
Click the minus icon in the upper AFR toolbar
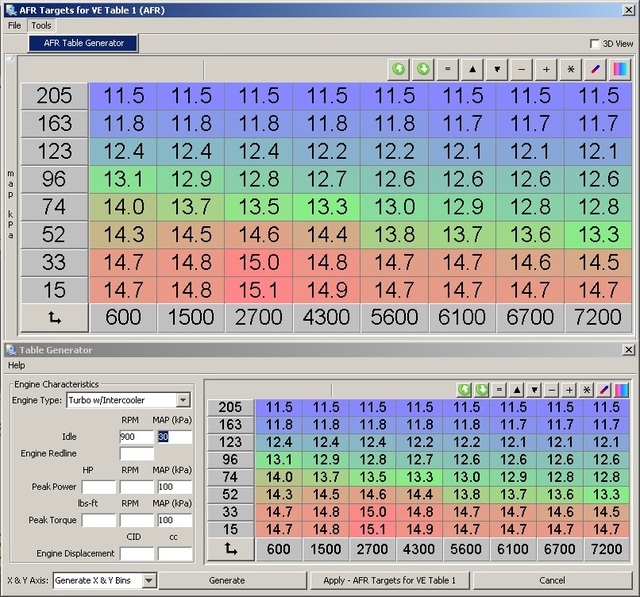[x=522, y=69]
